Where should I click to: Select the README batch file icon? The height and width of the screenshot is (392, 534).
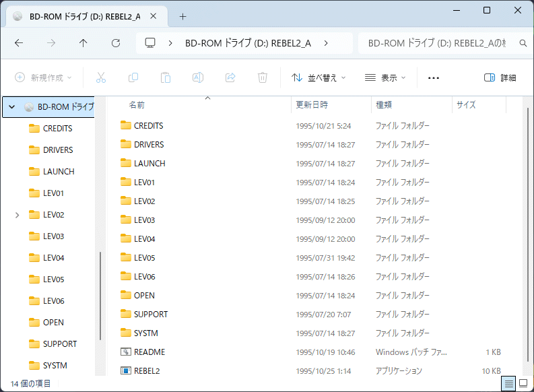(126, 352)
